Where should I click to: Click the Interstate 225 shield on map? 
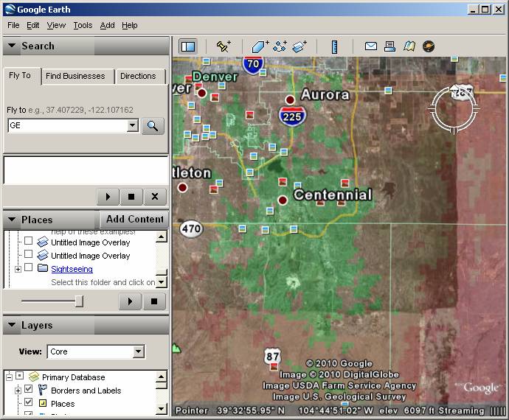click(292, 116)
